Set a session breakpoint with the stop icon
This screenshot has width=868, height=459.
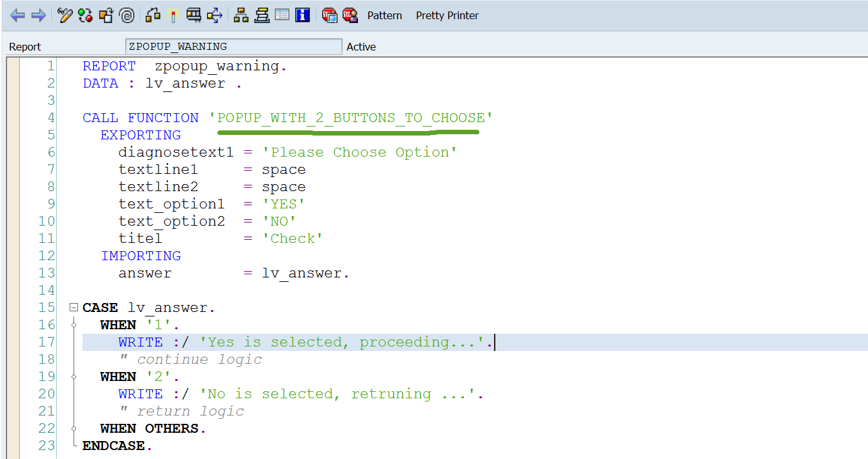[x=330, y=15]
